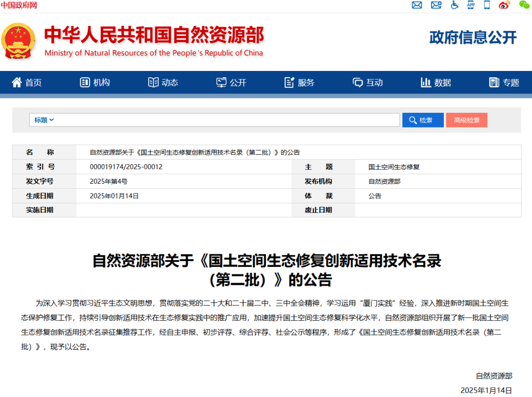The width and height of the screenshot is (532, 397).
Task: Expand the 标题 search type dropdown
Action: pyautogui.click(x=44, y=120)
